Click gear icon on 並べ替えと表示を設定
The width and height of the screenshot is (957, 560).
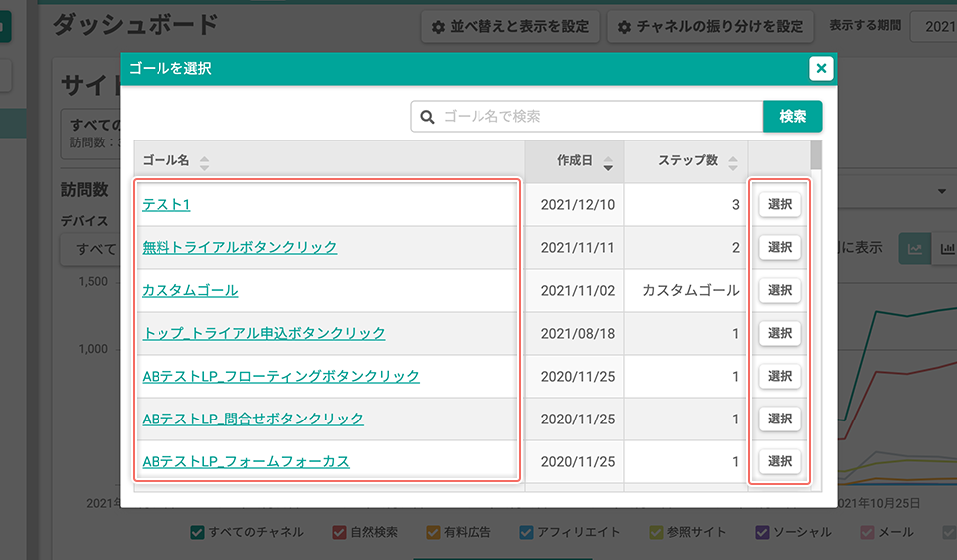(x=438, y=28)
